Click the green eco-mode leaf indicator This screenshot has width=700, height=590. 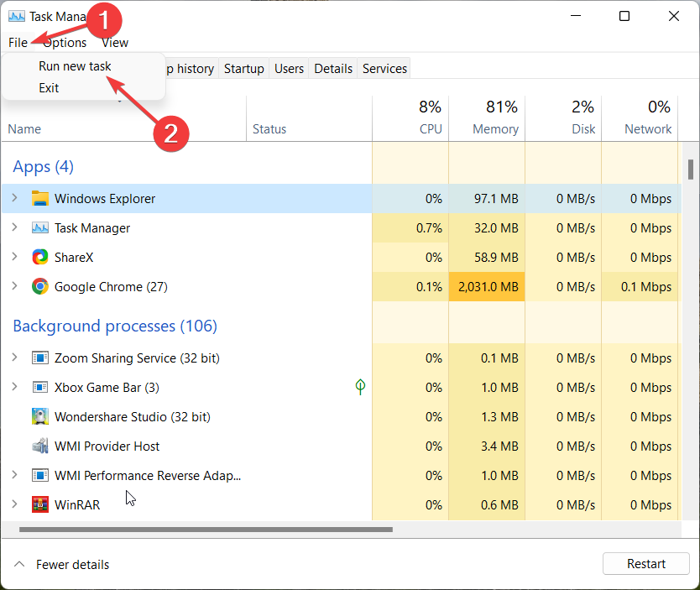point(360,387)
